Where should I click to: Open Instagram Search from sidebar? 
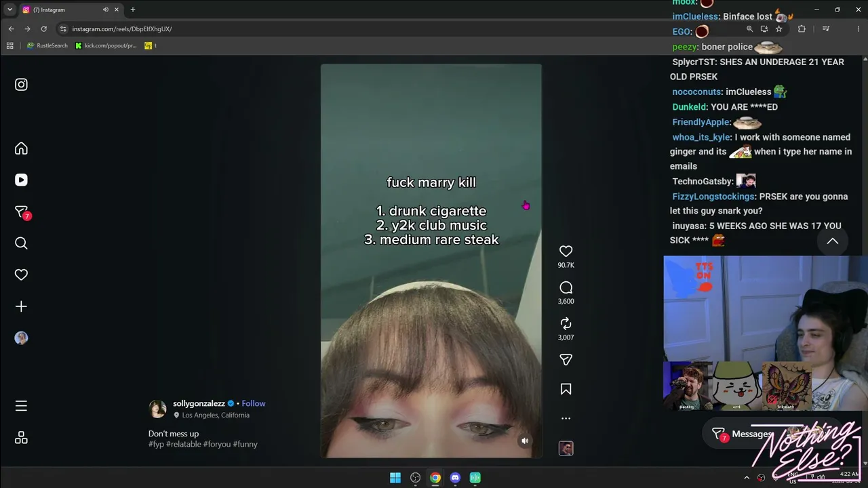coord(21,243)
